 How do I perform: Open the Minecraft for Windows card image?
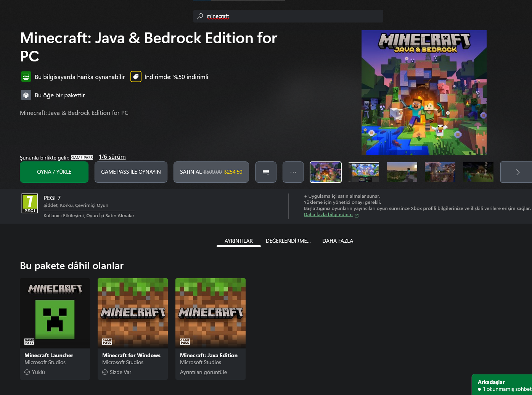133,313
